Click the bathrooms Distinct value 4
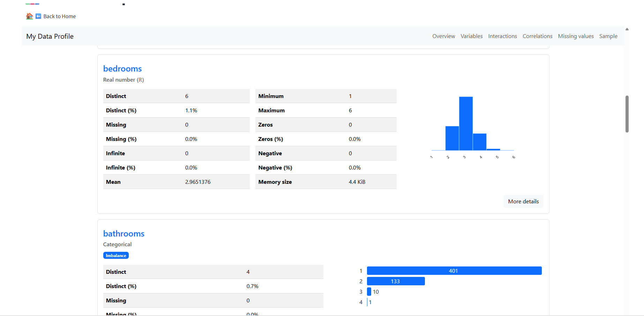 [248, 272]
